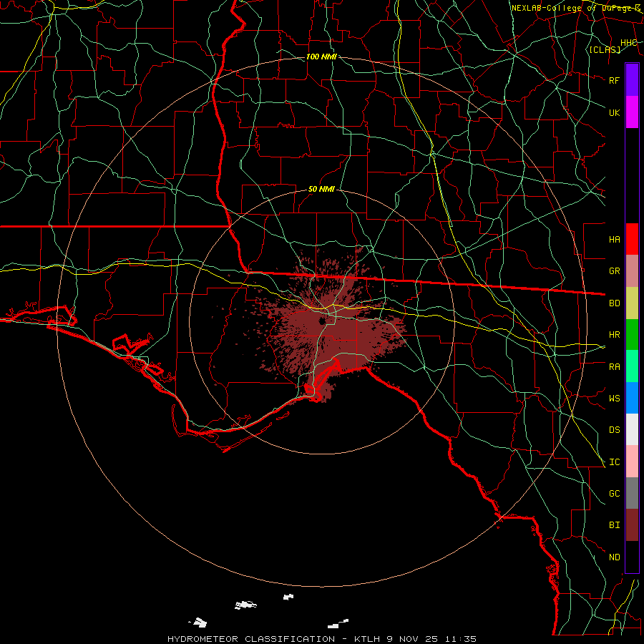Viewport: 644px width, 644px height.
Task: Click the HYDROMETEOR CLASSIFICATION title text
Action: click(251, 639)
